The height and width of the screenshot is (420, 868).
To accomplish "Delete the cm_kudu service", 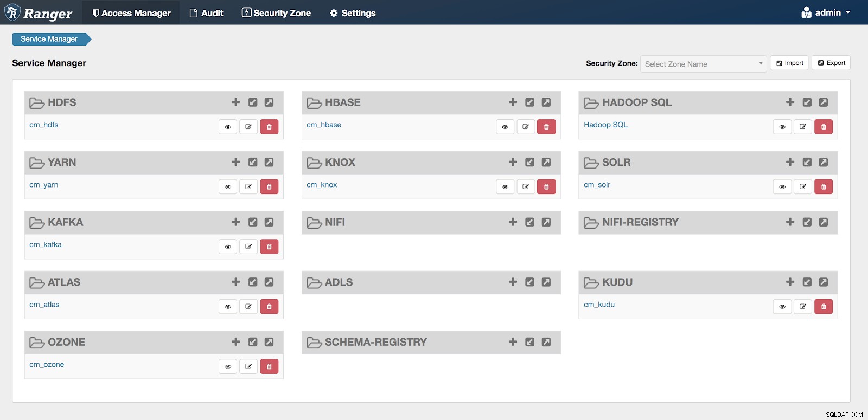I will [x=824, y=307].
